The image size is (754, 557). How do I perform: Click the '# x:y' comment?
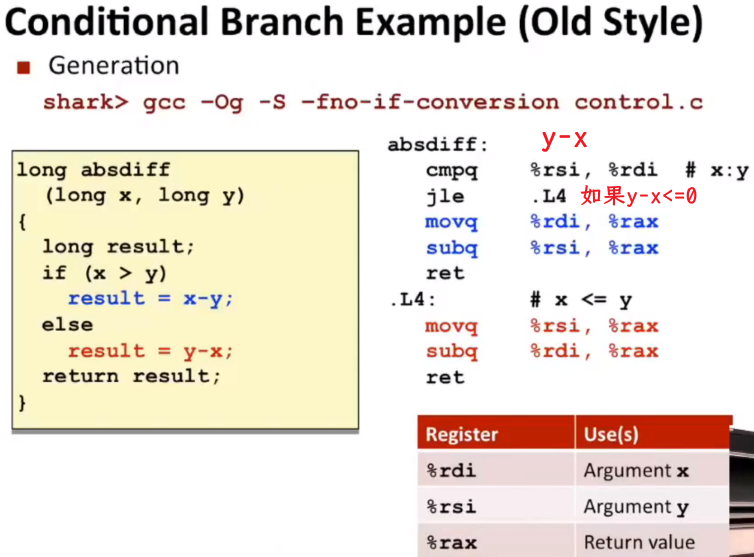[x=717, y=170]
